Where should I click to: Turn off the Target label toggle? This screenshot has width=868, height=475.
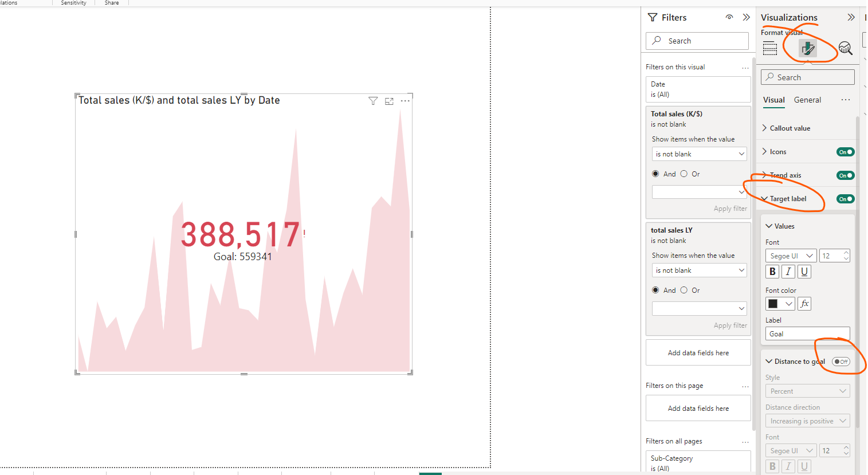(x=846, y=199)
